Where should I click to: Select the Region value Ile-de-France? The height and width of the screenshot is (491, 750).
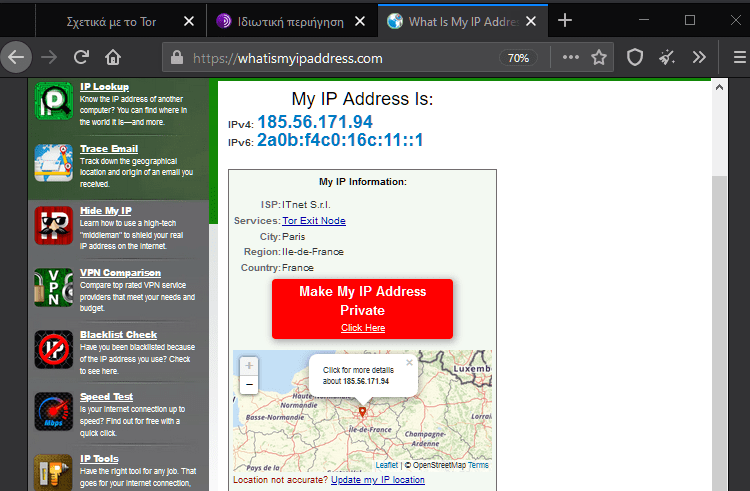click(312, 252)
